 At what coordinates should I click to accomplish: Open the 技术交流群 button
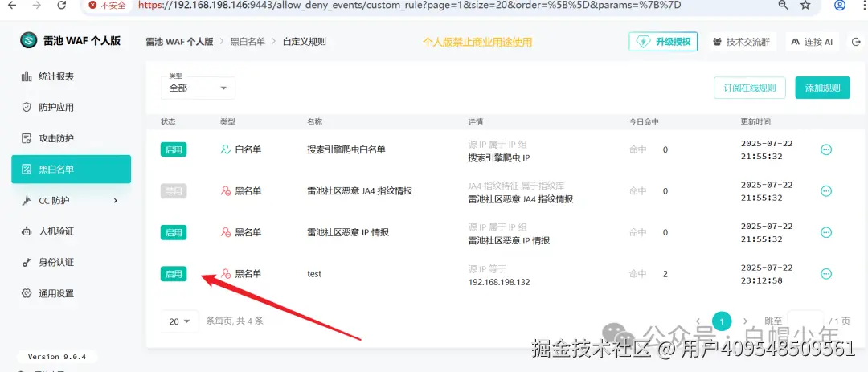[742, 42]
